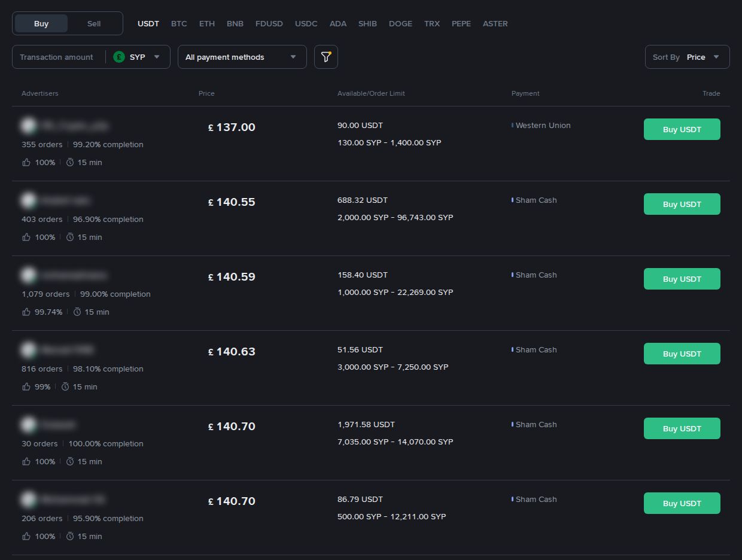Switch to Buy mode
The height and width of the screenshot is (560, 742).
click(41, 23)
